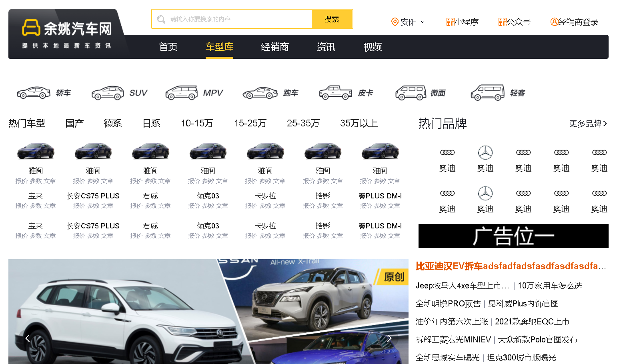Open the orange 比亚迪汉EV拆车 headline
This screenshot has height=364, width=639.
511,266
